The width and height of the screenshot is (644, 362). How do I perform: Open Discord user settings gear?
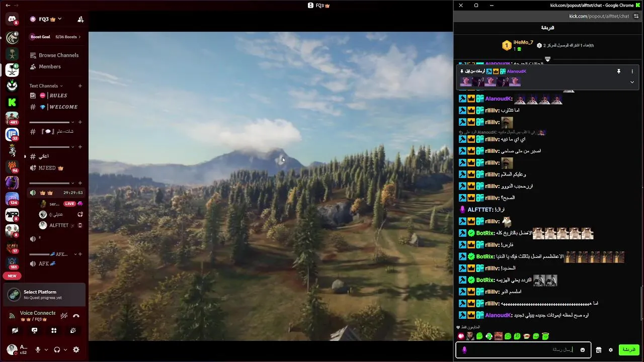pyautogui.click(x=76, y=350)
